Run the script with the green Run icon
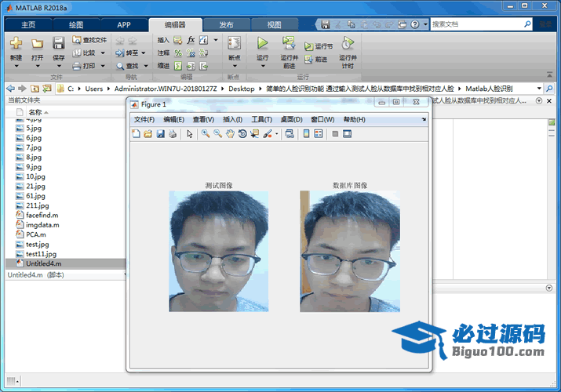Viewport: 561px width, 392px height. [x=262, y=43]
